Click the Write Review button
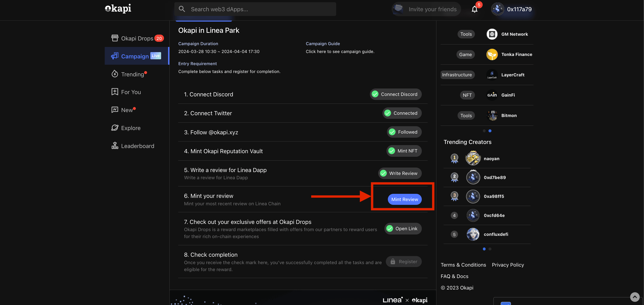 pos(400,173)
